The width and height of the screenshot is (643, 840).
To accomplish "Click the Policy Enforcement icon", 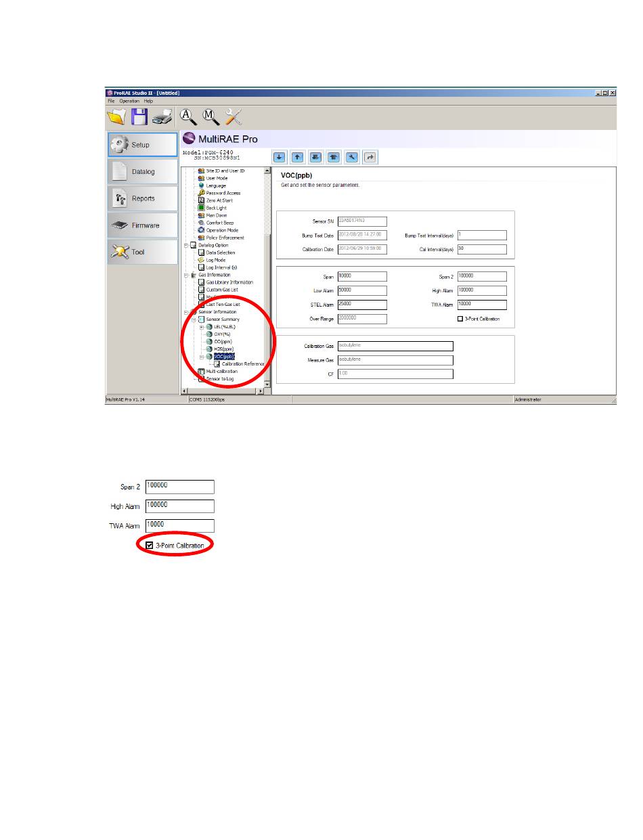I will (x=201, y=238).
